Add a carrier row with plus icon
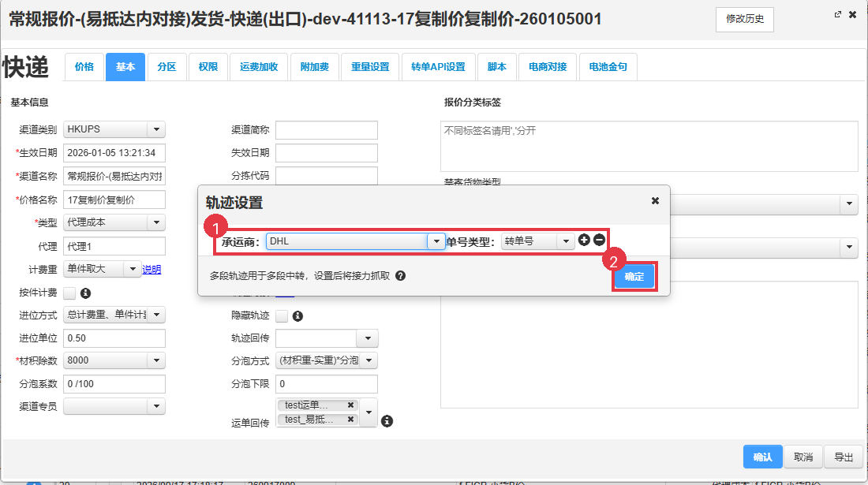 584,240
